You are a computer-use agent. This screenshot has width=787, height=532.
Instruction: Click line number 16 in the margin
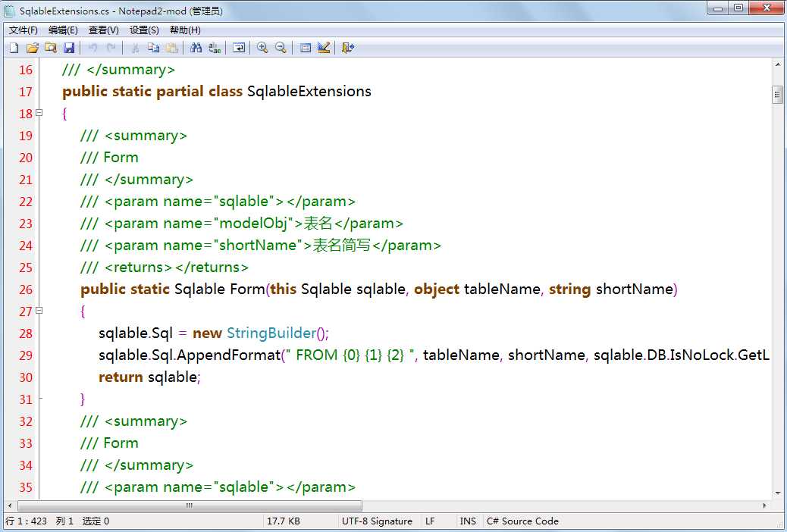26,70
